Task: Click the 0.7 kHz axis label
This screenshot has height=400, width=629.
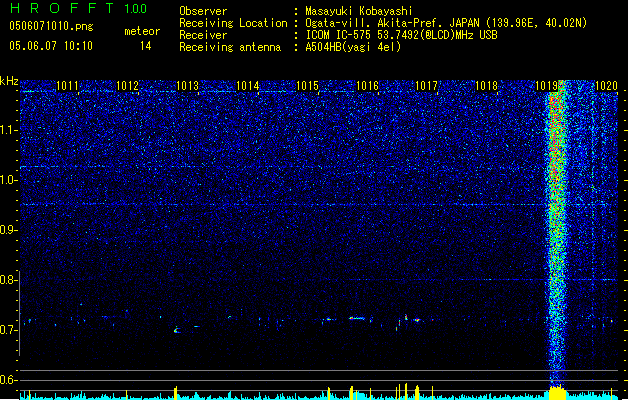Action: click(x=9, y=330)
